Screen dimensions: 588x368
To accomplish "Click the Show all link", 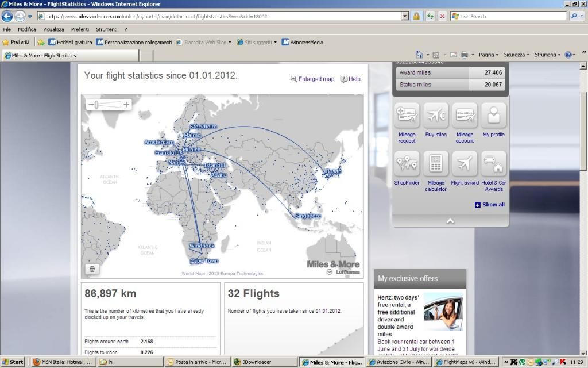I will tap(489, 205).
